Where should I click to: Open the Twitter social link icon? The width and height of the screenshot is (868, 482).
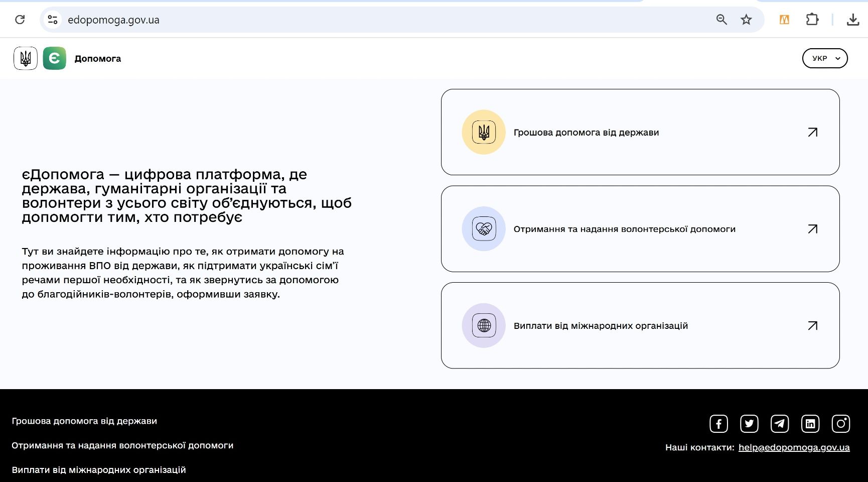(x=749, y=424)
